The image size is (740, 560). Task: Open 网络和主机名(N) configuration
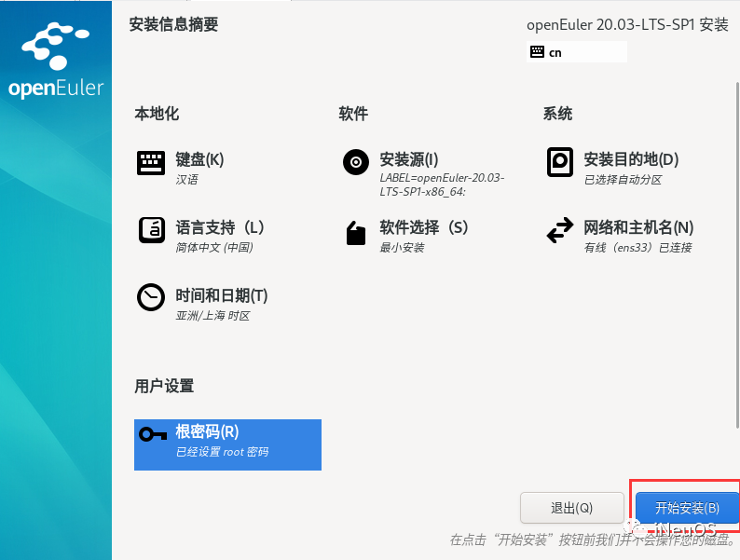[x=638, y=227]
